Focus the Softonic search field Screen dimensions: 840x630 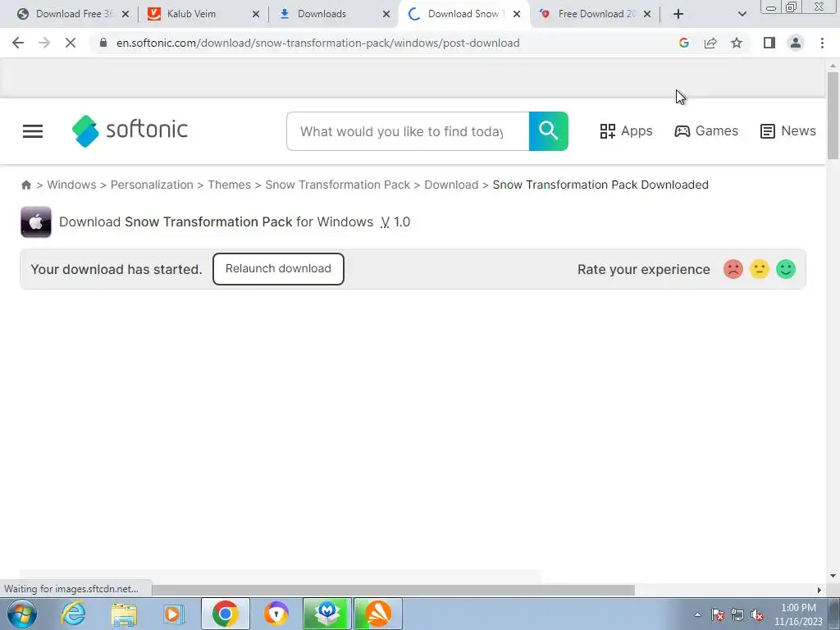pos(408,131)
